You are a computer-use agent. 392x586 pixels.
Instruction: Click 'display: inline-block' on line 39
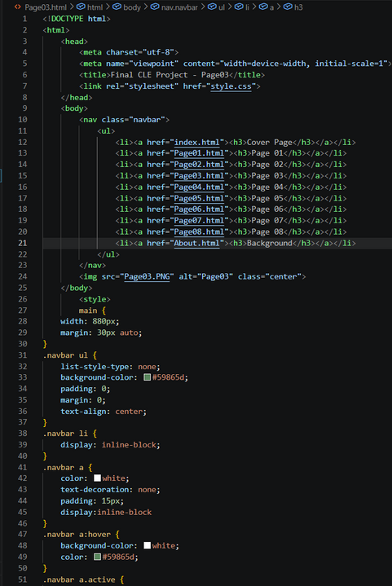point(110,445)
